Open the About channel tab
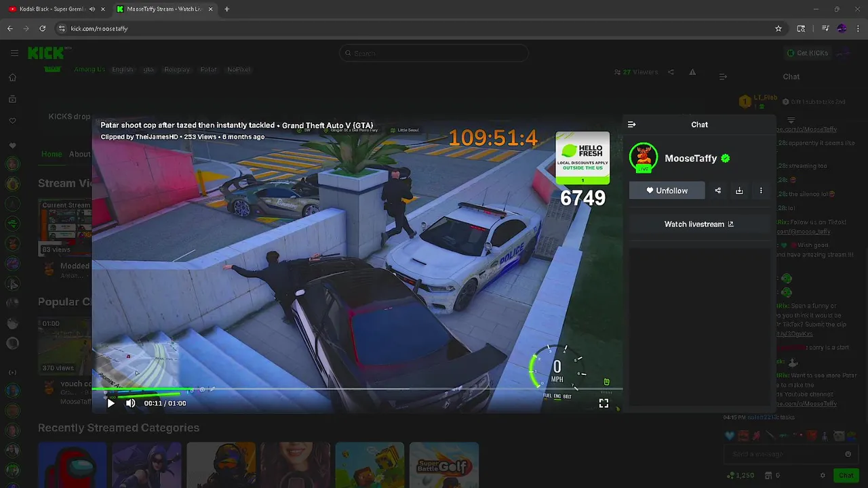868x488 pixels. [x=79, y=154]
